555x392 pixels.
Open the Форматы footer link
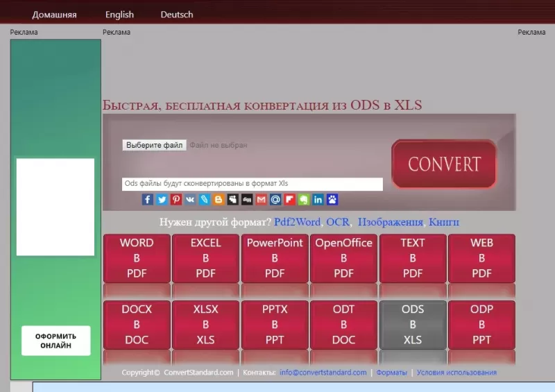pyautogui.click(x=391, y=373)
